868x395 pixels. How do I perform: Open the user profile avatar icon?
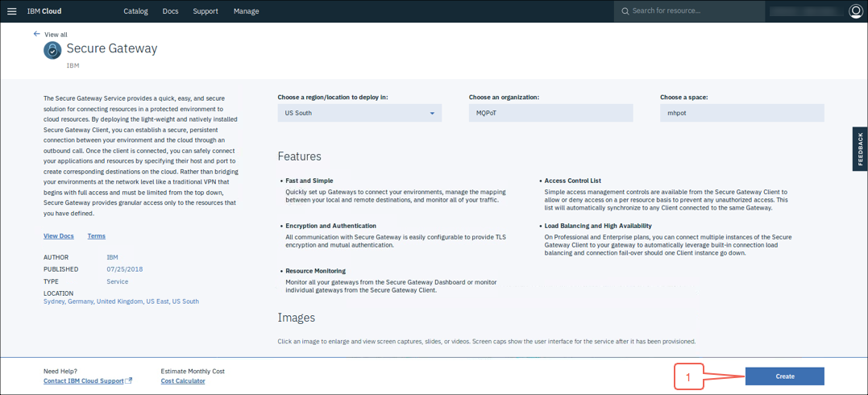[856, 11]
